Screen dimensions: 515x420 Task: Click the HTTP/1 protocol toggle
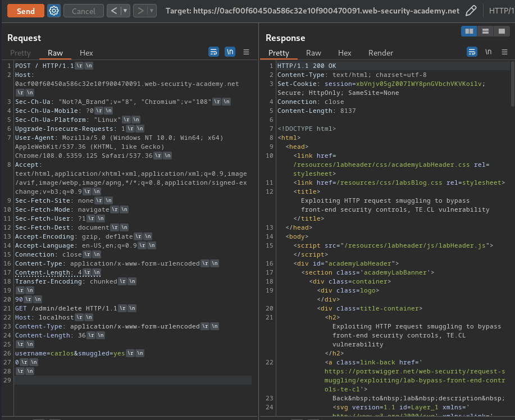pyautogui.click(x=502, y=11)
